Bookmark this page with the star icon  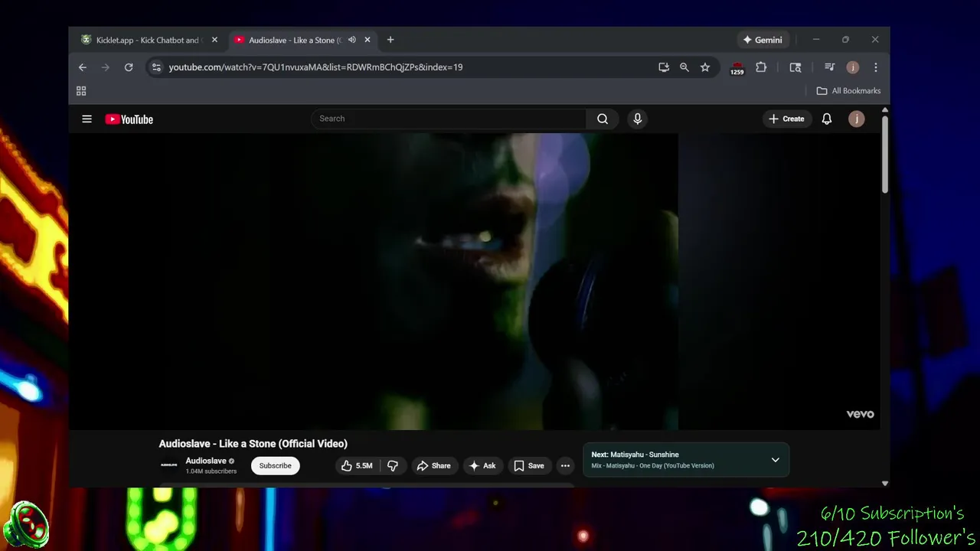pos(705,67)
